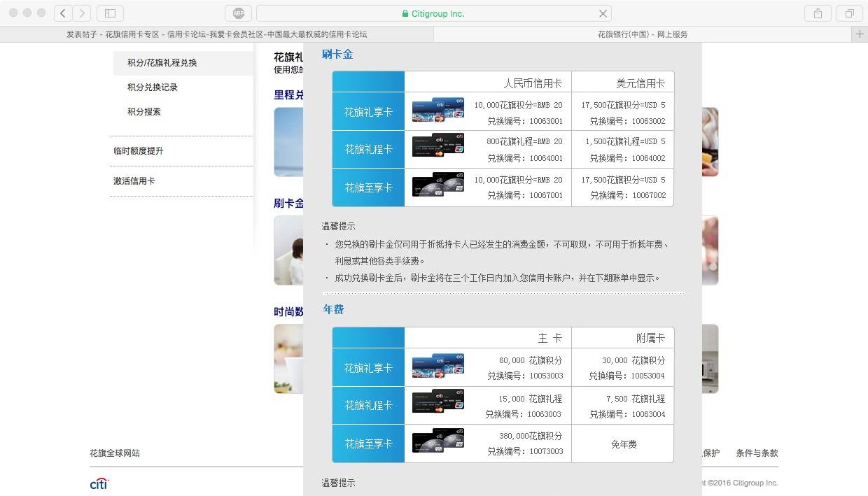The height and width of the screenshot is (496, 868).
Task: Click the 1,500花旗礼程=USD 5 value
Action: 626,141
